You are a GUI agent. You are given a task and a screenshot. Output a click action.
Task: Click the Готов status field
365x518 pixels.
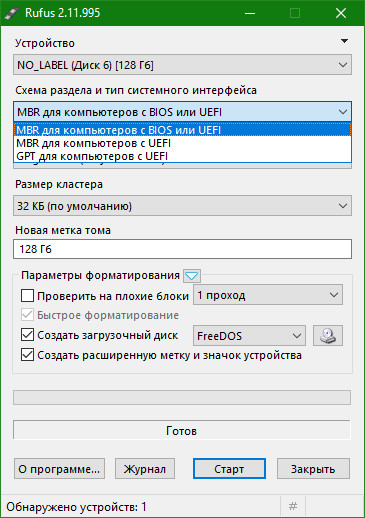(182, 430)
